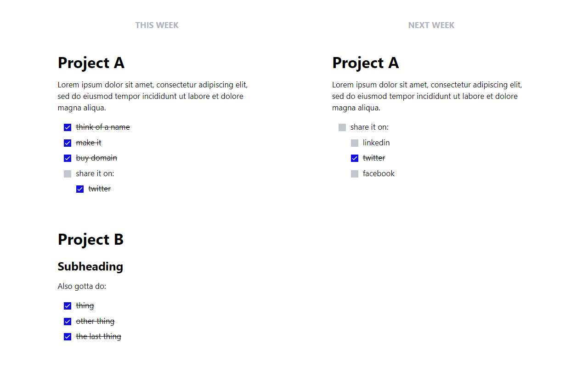The image size is (588, 368).
Task: Check the "linkedin" checkbox
Action: [x=355, y=143]
